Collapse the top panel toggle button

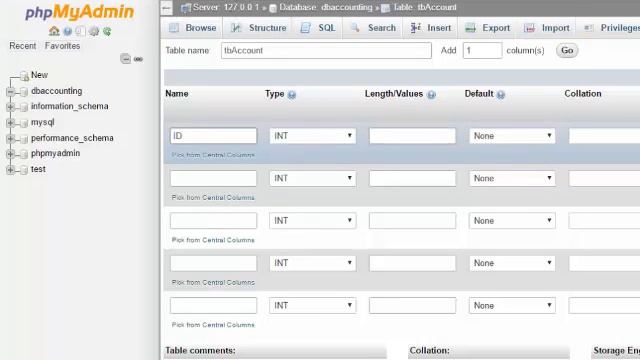click(x=167, y=8)
